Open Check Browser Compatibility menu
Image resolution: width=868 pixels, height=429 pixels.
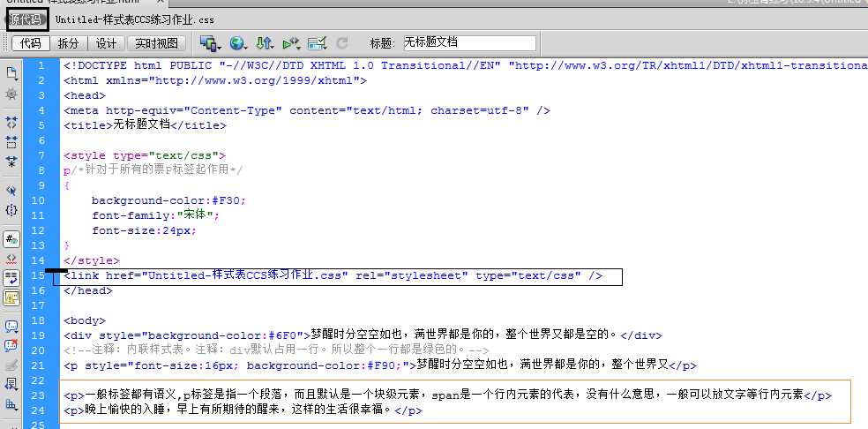pyautogui.click(x=318, y=43)
